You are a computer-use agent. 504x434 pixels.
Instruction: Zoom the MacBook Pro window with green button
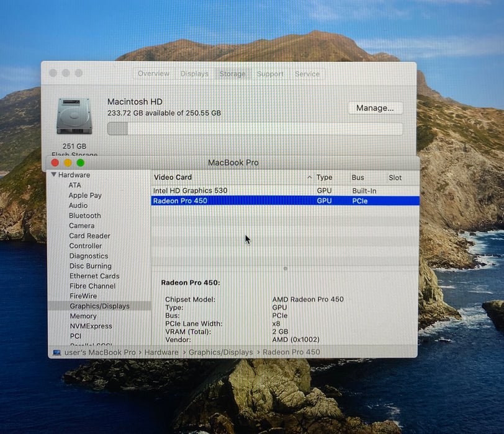click(80, 162)
